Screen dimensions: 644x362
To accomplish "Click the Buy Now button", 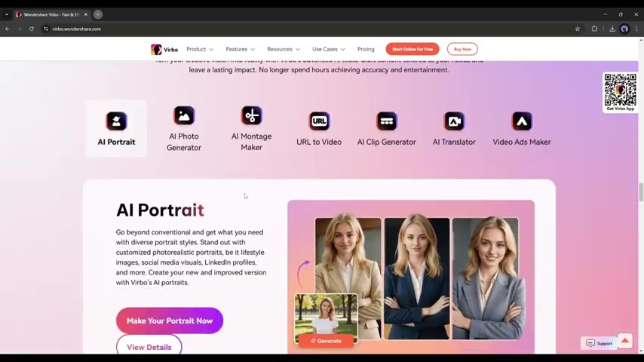I will [x=462, y=49].
